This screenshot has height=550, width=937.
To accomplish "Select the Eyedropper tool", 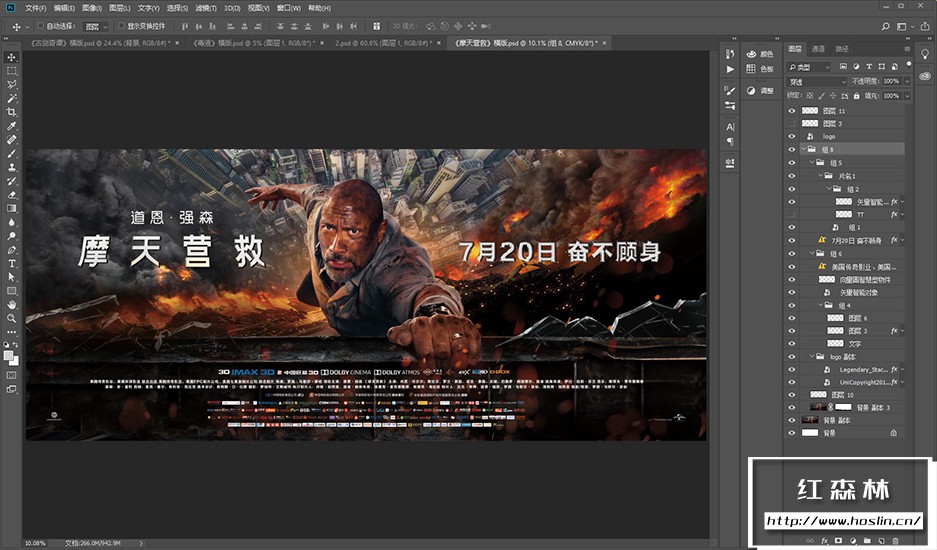I will [11, 126].
